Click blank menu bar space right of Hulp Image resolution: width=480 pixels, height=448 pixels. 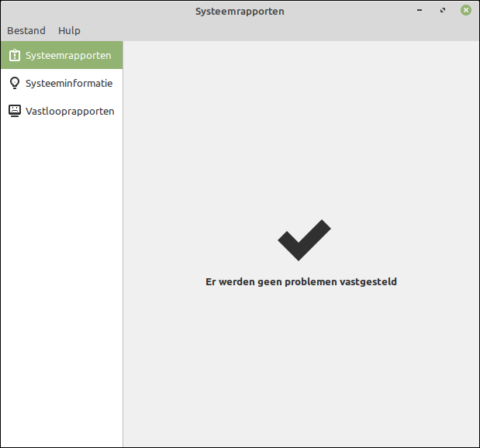(x=271, y=31)
